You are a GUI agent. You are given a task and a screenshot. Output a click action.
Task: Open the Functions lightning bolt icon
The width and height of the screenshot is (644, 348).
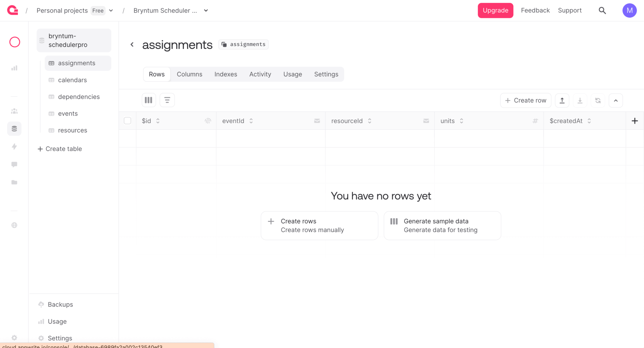tap(14, 146)
